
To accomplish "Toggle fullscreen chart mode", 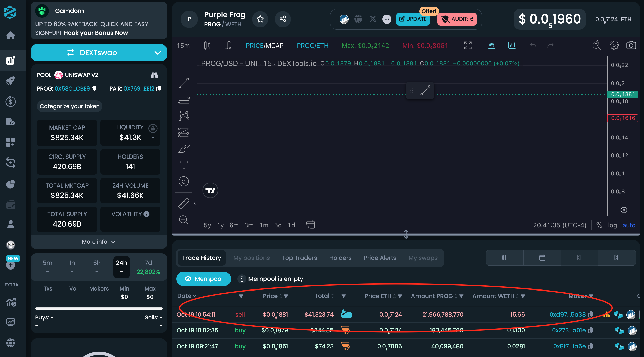I will (468, 46).
